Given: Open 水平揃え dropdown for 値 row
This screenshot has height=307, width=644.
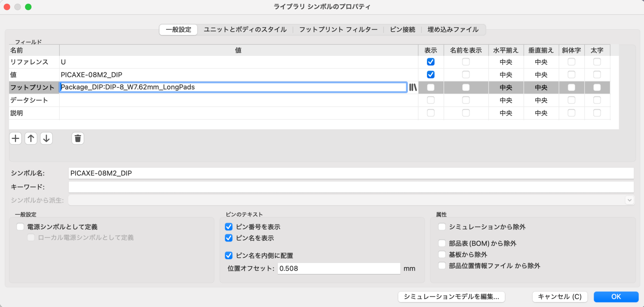Looking at the screenshot, I should click(506, 75).
